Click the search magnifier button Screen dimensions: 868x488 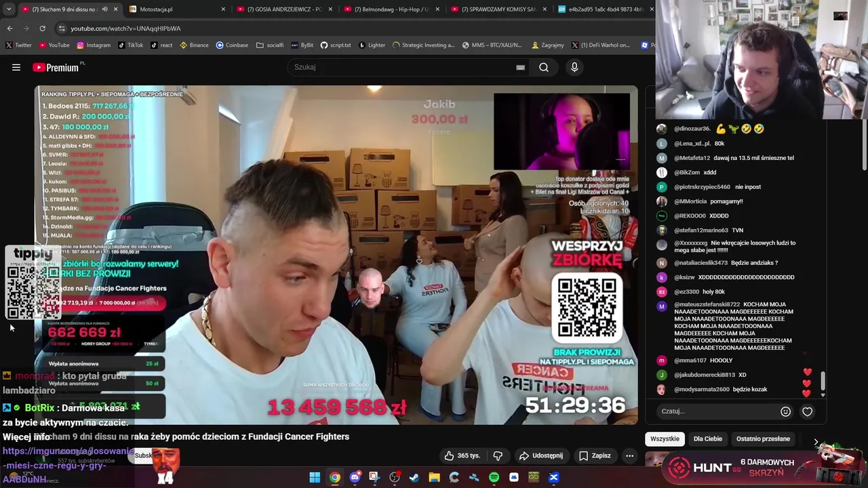coord(544,67)
